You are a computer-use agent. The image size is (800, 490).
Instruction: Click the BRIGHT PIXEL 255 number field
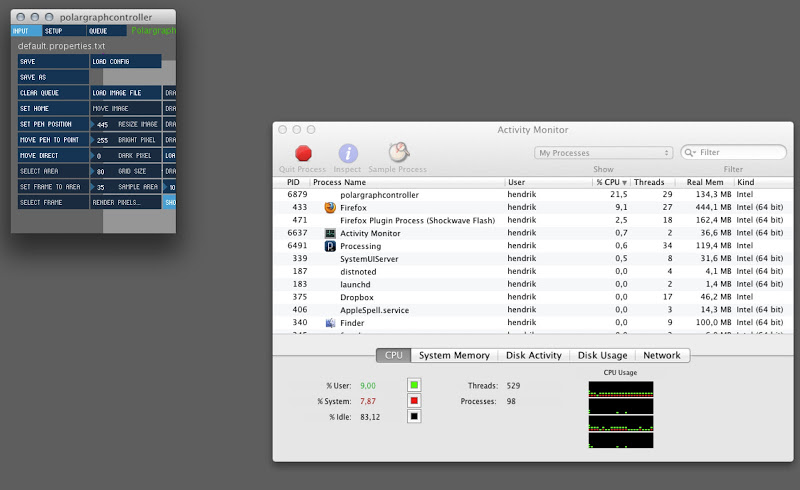click(x=126, y=140)
